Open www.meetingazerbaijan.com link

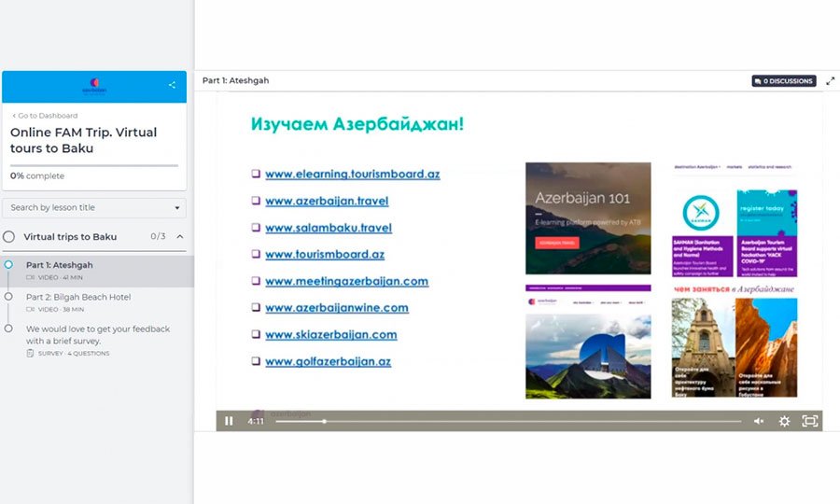click(346, 281)
